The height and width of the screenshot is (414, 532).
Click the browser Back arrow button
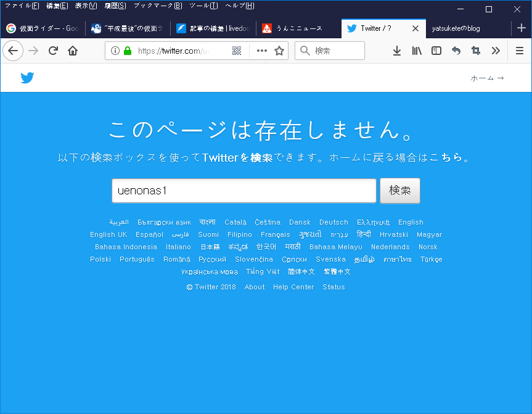pyautogui.click(x=13, y=51)
